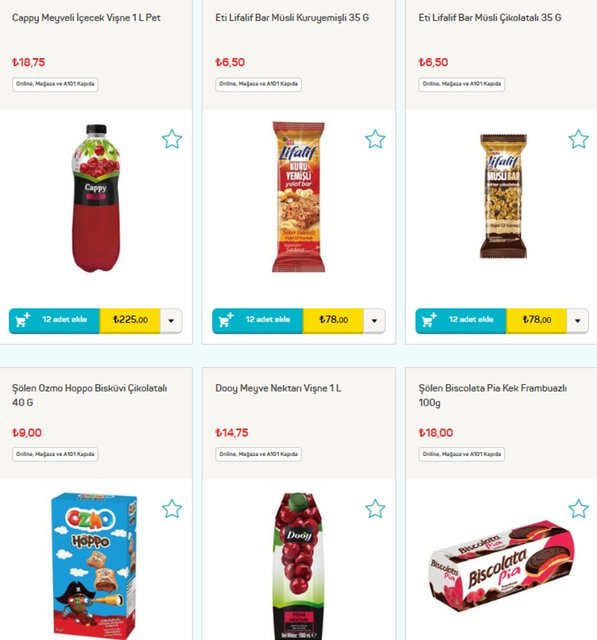Add Biscolata Pia Kek to favorites
597x640 pixels.
[x=579, y=509]
